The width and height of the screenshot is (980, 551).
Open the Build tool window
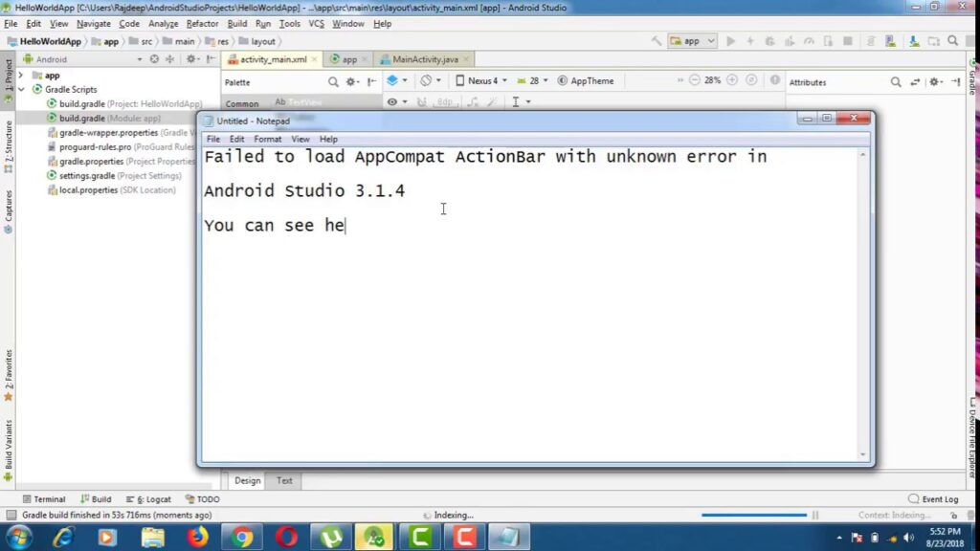(96, 499)
